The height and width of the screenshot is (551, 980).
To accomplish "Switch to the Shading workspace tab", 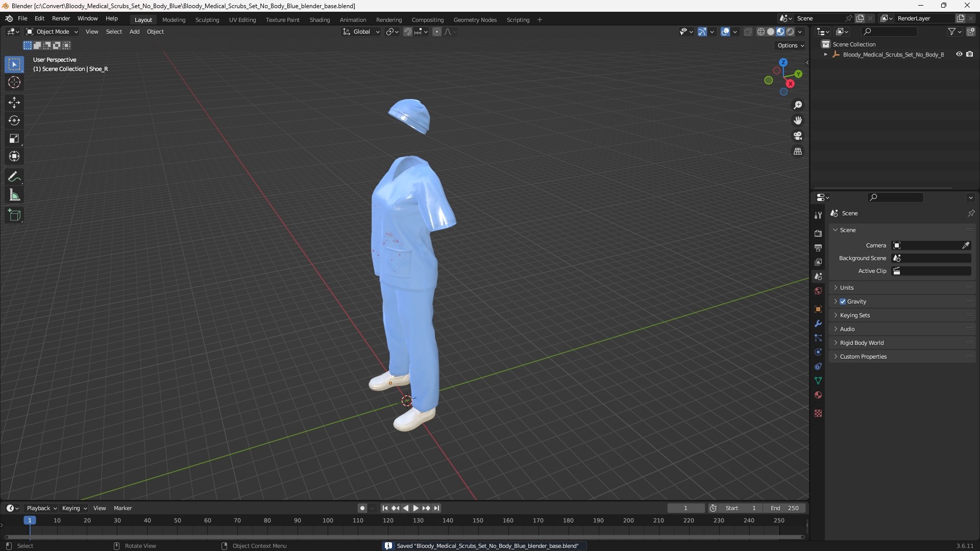I will pyautogui.click(x=320, y=20).
